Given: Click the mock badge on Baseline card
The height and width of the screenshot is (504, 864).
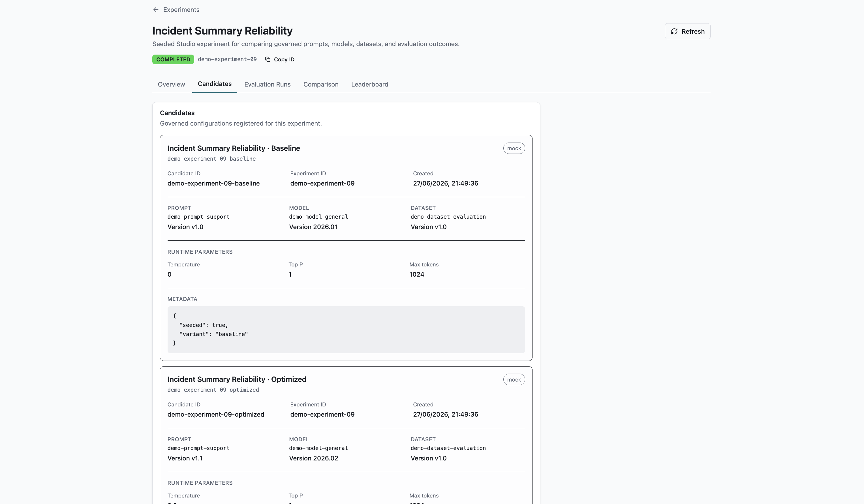Looking at the screenshot, I should click(x=514, y=148).
